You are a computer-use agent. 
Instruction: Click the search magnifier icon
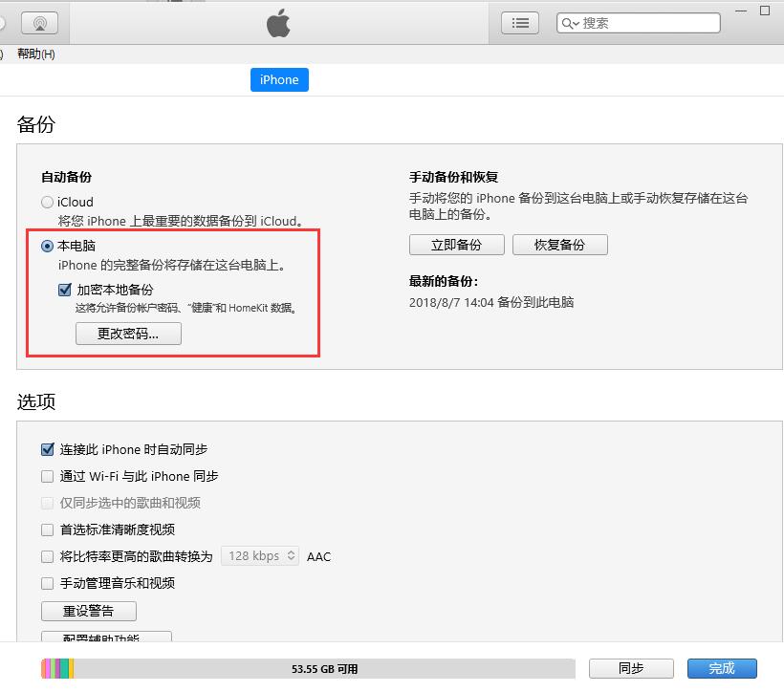(570, 22)
